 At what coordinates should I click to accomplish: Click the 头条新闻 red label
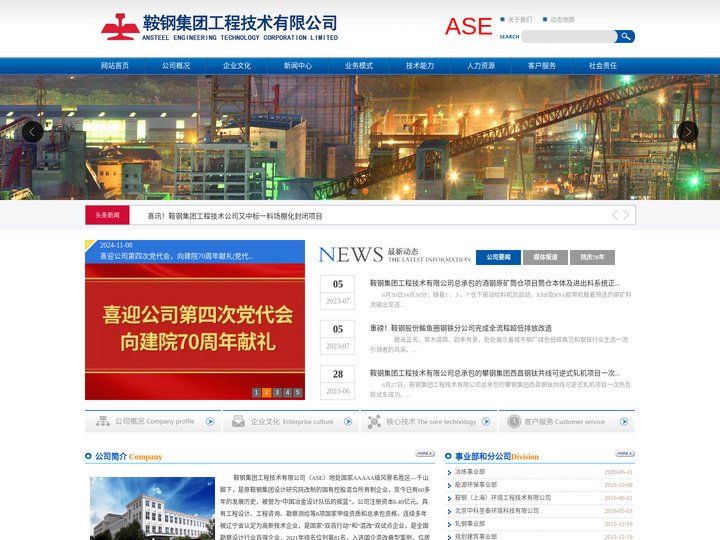point(107,215)
